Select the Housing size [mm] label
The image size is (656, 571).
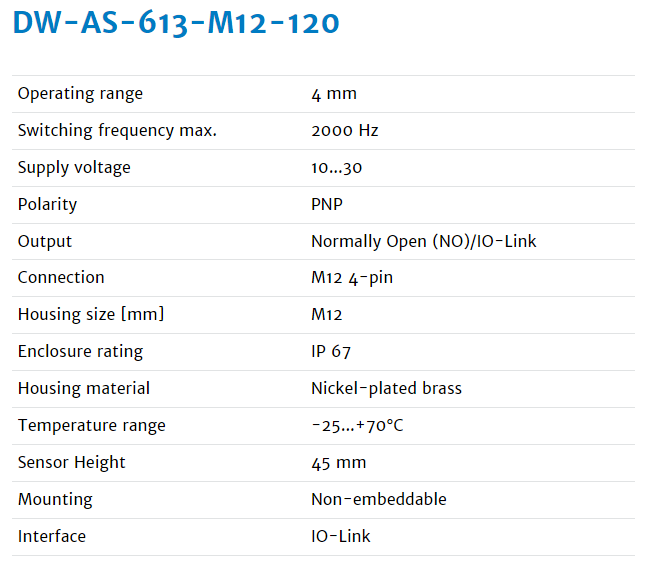tap(91, 315)
